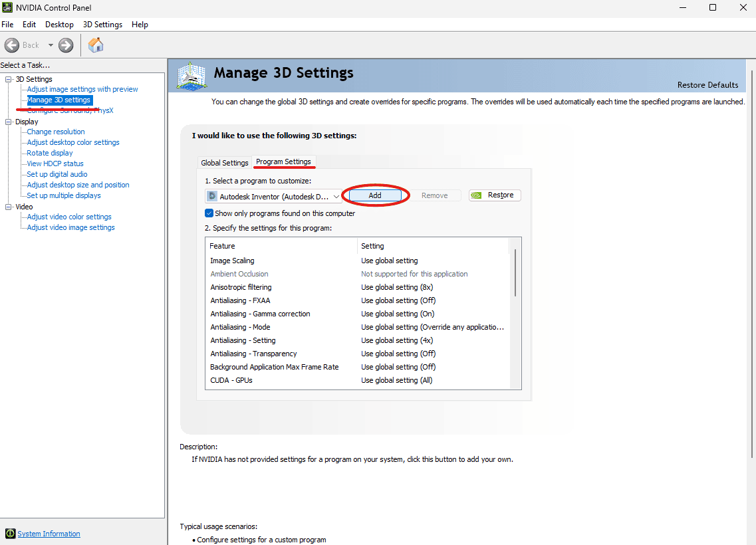Select Set up digital audio
The width and height of the screenshot is (756, 545).
click(x=57, y=174)
